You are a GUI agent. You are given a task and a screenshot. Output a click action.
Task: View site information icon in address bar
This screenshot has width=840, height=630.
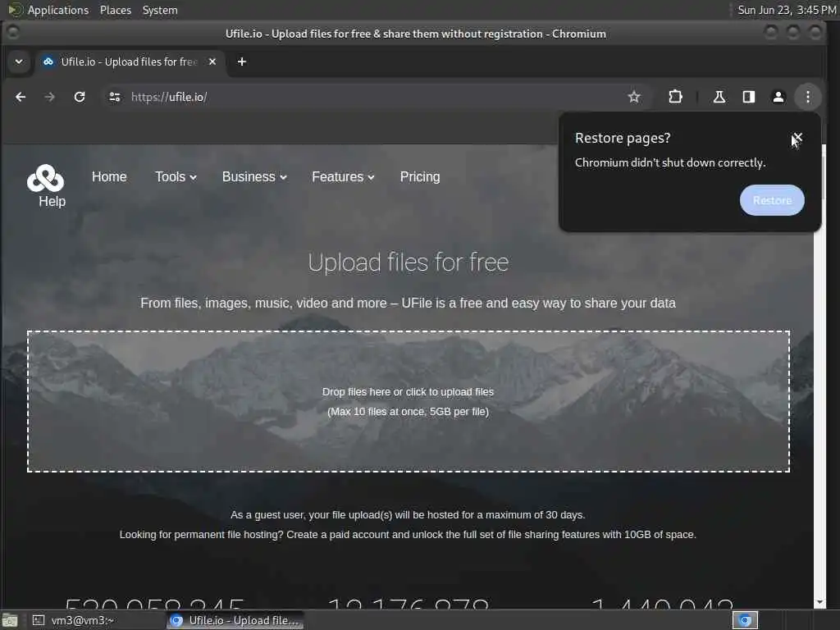pyautogui.click(x=115, y=97)
